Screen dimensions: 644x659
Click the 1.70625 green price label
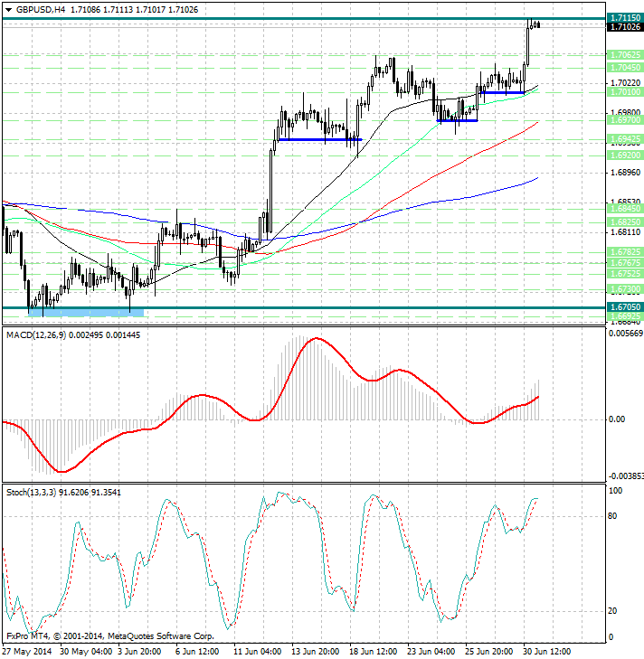click(625, 55)
